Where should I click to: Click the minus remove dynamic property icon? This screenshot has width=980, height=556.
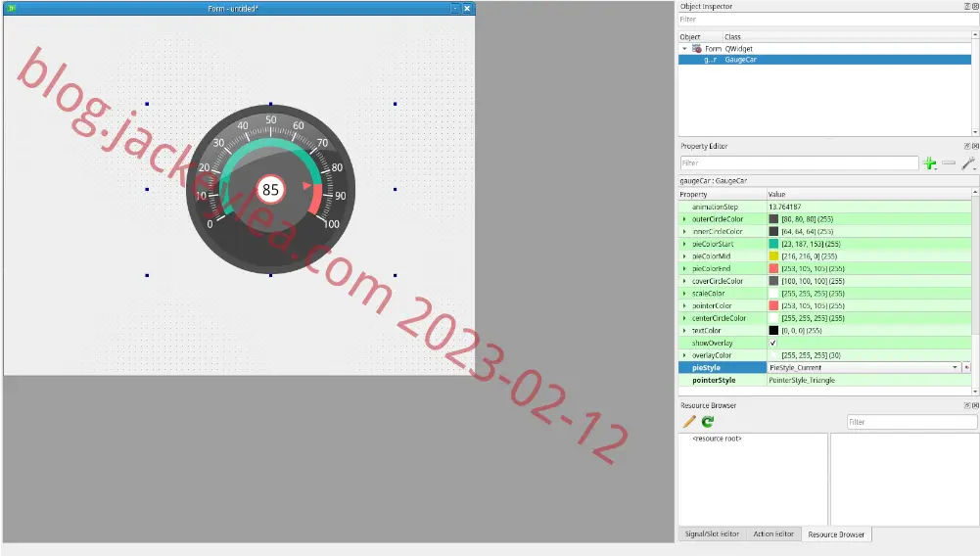point(949,163)
